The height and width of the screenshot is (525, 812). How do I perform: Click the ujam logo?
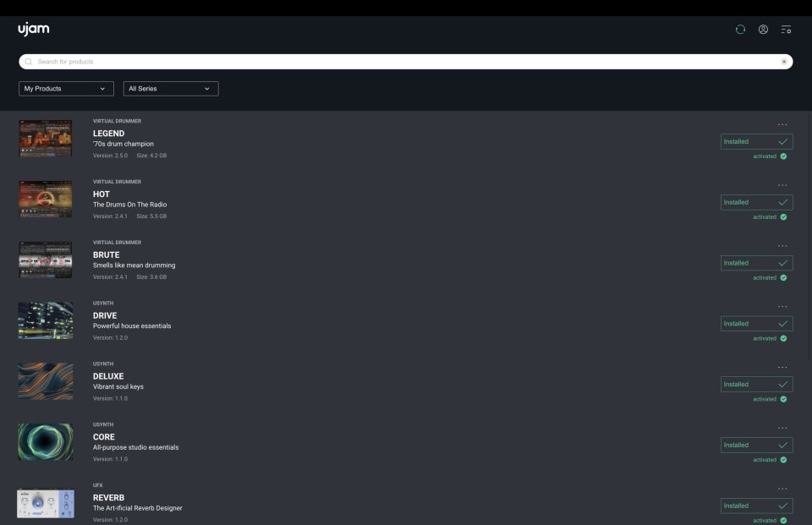tap(34, 30)
